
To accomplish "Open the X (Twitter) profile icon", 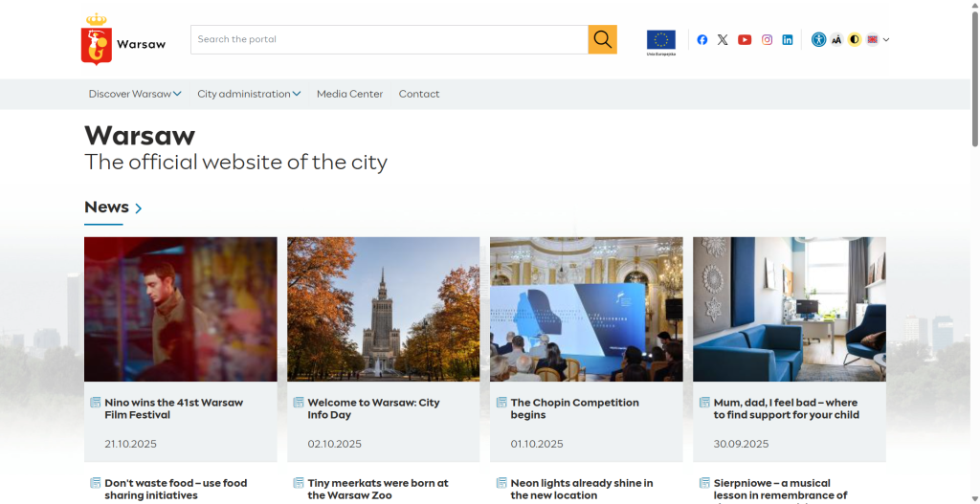I will [x=723, y=39].
